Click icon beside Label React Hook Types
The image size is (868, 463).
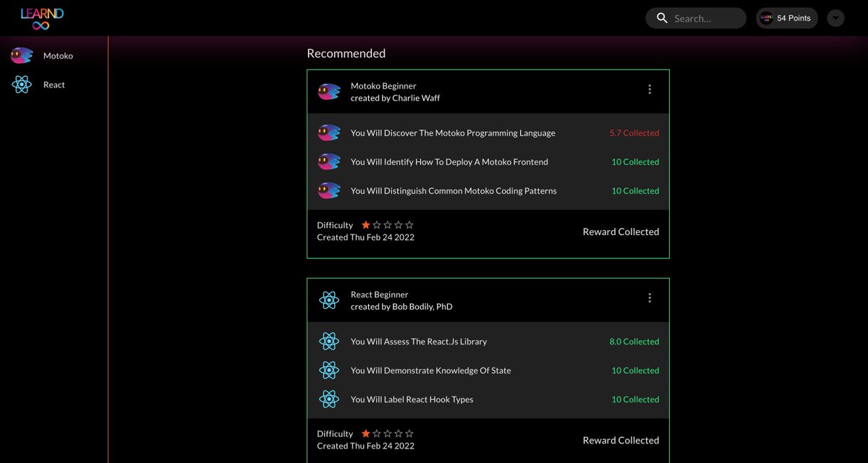click(x=329, y=399)
